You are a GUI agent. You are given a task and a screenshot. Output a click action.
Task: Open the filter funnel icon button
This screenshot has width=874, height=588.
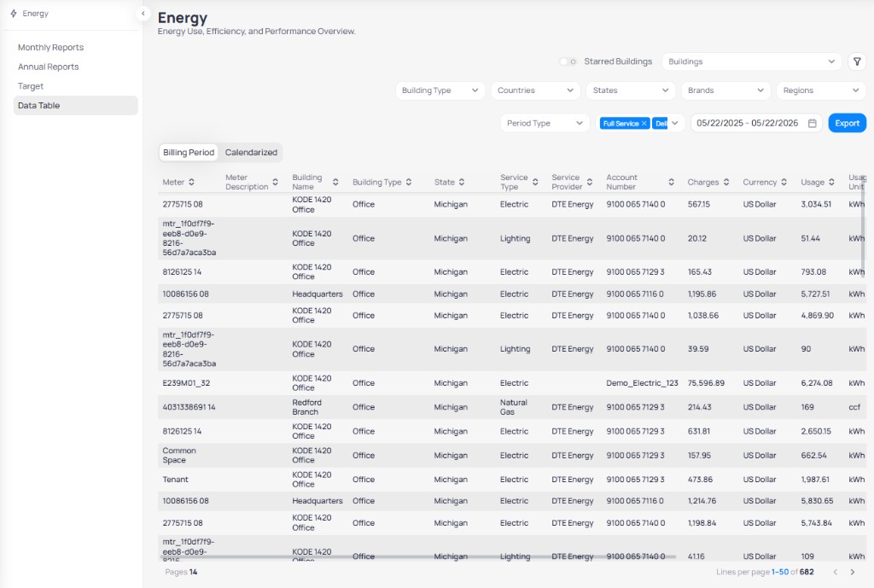coord(857,61)
